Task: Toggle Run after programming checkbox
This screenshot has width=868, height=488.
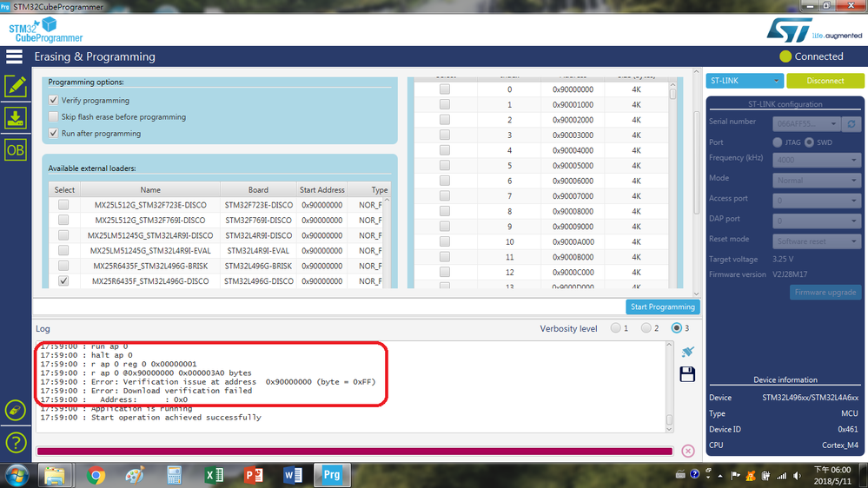Action: pos(53,134)
